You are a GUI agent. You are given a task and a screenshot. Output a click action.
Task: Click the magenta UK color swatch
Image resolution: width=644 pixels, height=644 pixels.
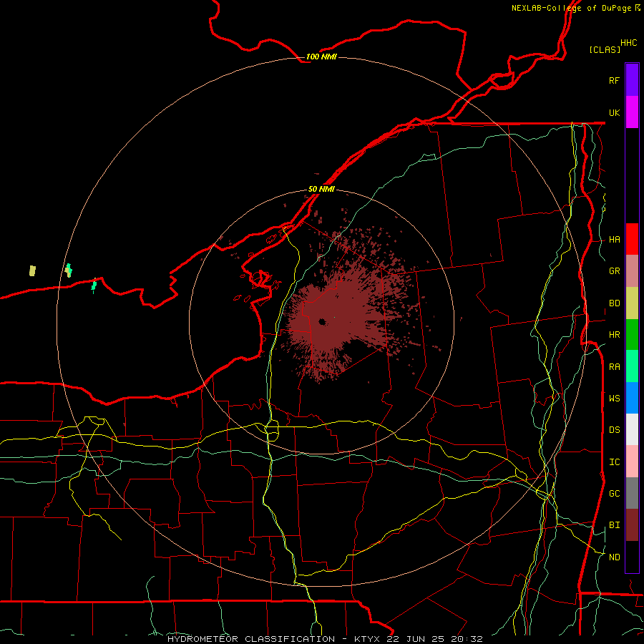tap(632, 112)
